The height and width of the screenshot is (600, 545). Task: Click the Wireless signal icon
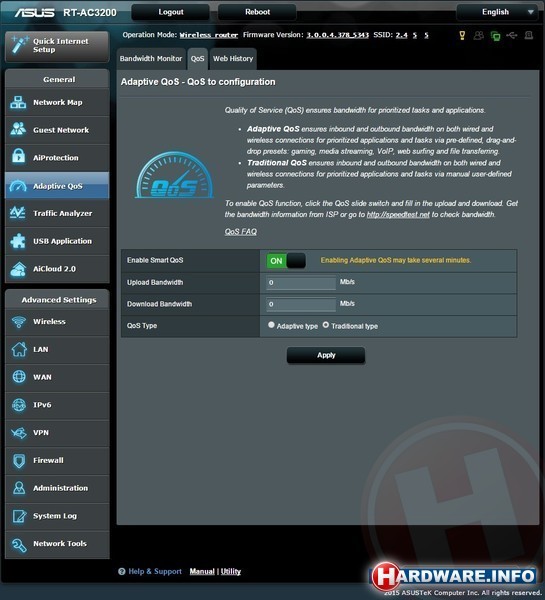point(19,322)
